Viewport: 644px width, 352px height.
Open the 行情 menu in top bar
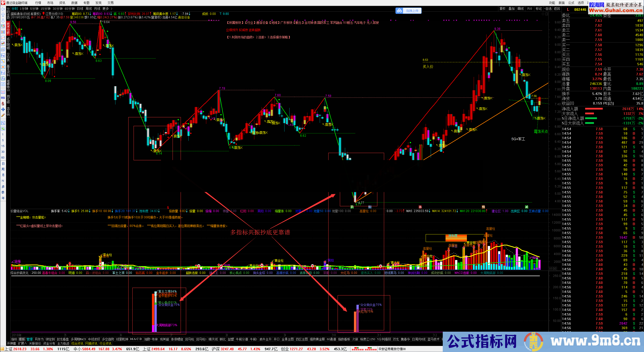pyautogui.click(x=38, y=3)
